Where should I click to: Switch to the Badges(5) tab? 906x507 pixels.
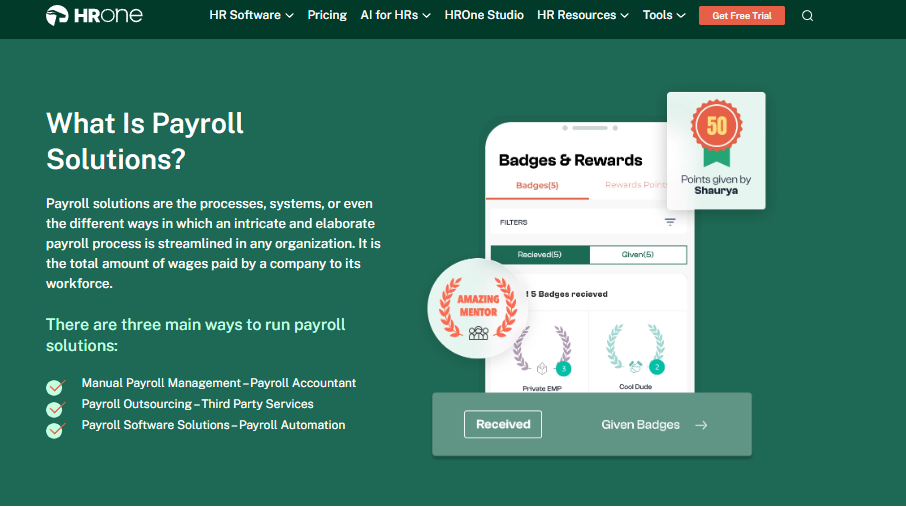tap(537, 186)
